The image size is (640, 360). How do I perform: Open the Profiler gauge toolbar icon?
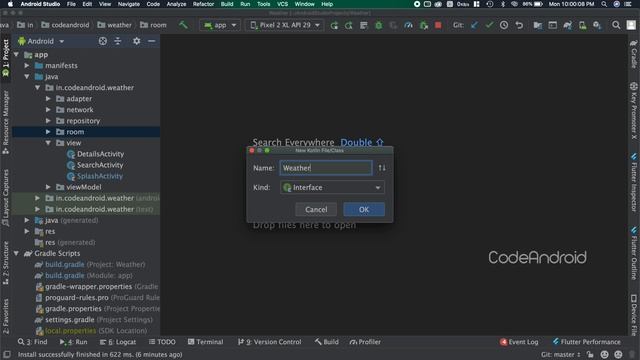[x=408, y=25]
